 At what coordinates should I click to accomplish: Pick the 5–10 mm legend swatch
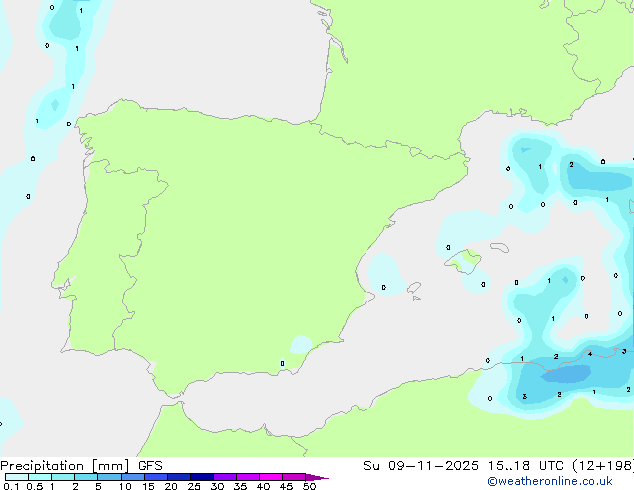click(109, 477)
